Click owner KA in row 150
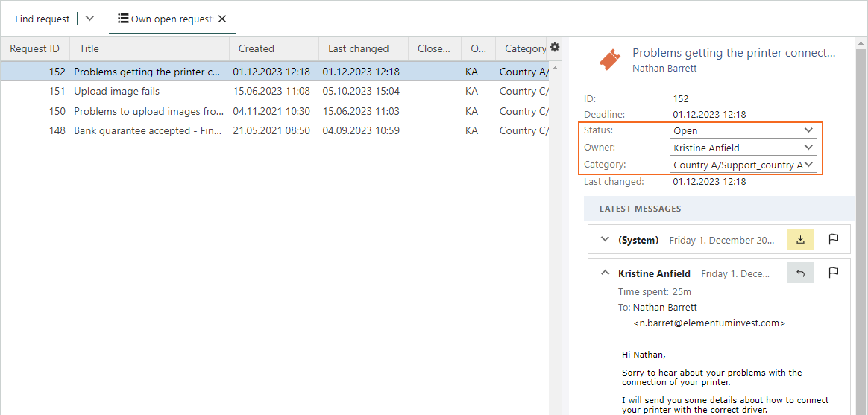The image size is (868, 415). coord(471,111)
